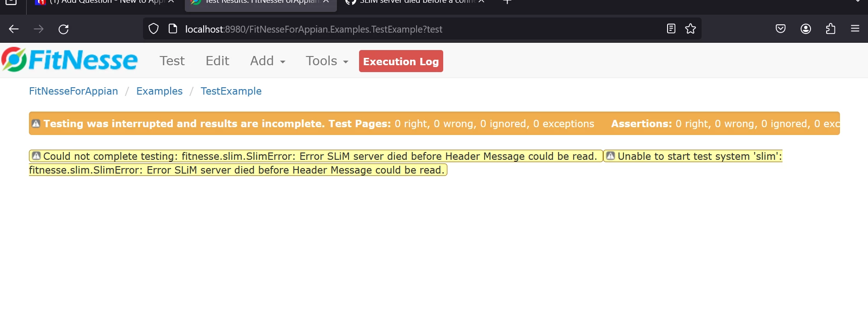
Task: Open the extensions puzzle icon
Action: (831, 29)
